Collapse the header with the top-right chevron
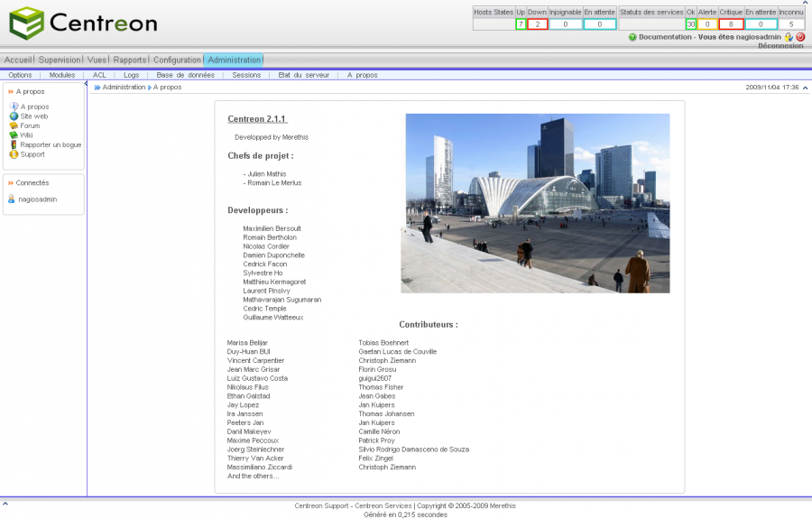This screenshot has width=812, height=519. coord(806,3)
